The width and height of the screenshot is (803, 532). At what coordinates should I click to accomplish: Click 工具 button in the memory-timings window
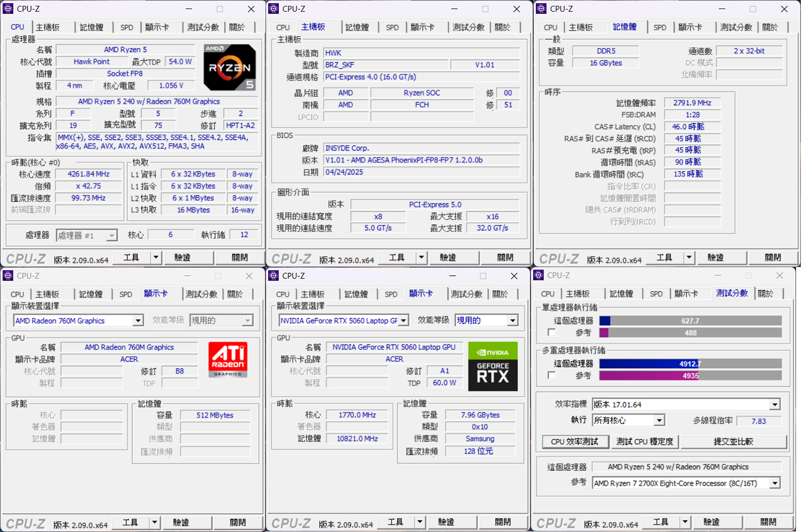coord(664,257)
